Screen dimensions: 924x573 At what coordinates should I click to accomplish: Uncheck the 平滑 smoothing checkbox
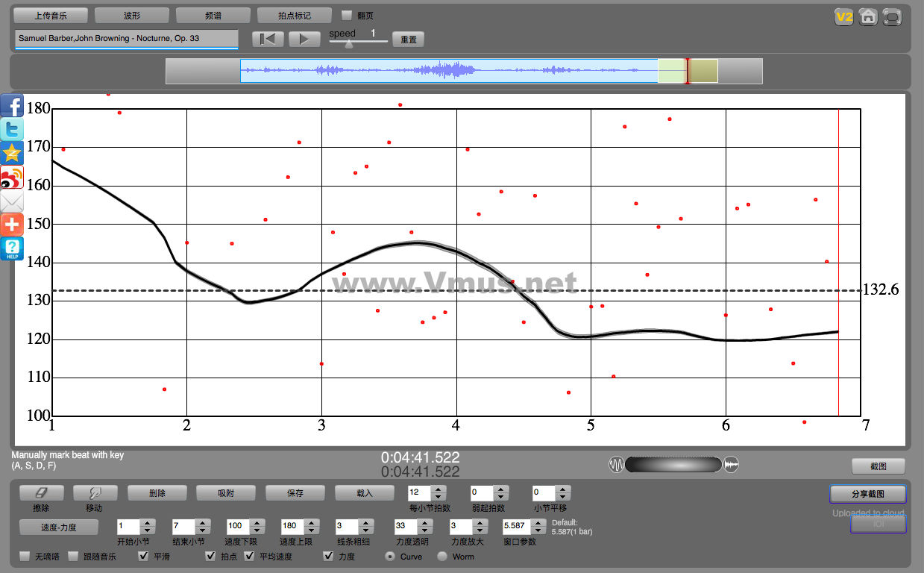pos(143,557)
